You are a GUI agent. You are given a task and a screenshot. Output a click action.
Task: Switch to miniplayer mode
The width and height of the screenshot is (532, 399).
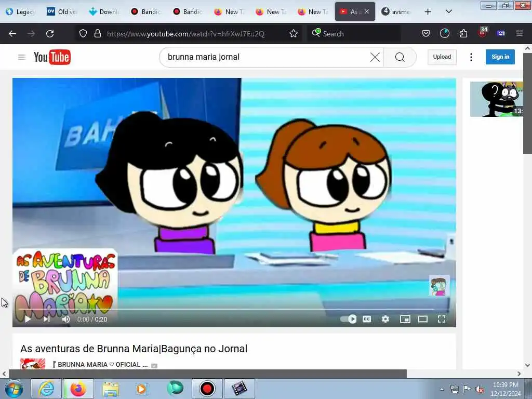(x=405, y=319)
